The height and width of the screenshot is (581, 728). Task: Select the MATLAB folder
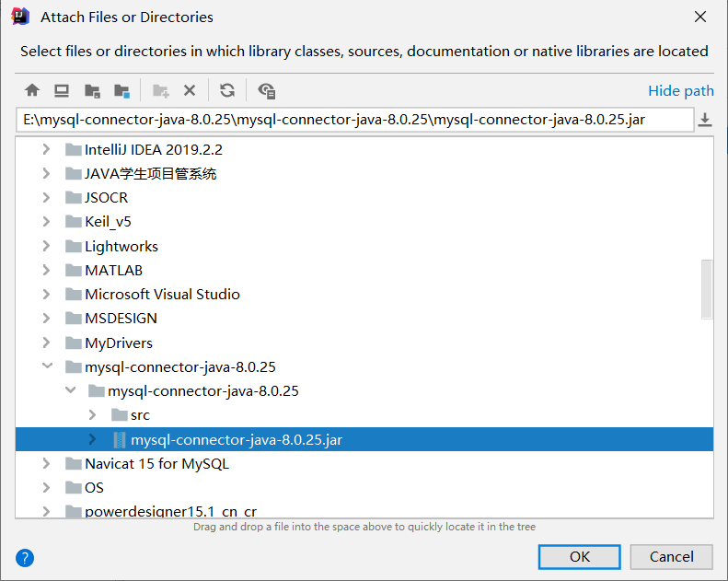tap(113, 271)
